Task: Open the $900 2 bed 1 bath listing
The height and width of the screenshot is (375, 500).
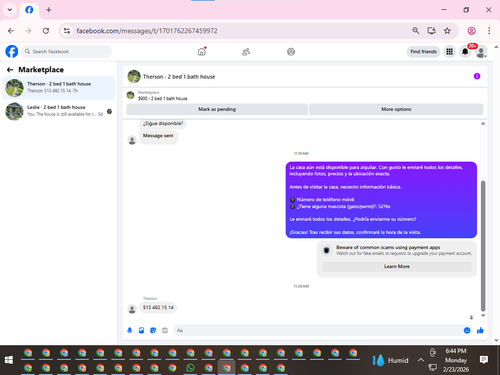Action: [x=163, y=96]
